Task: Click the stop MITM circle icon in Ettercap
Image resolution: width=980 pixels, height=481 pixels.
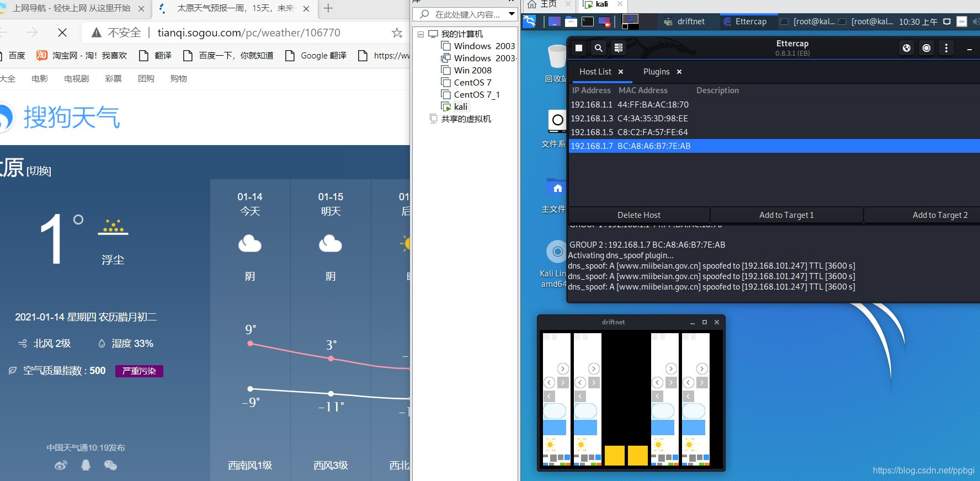Action: (x=926, y=48)
